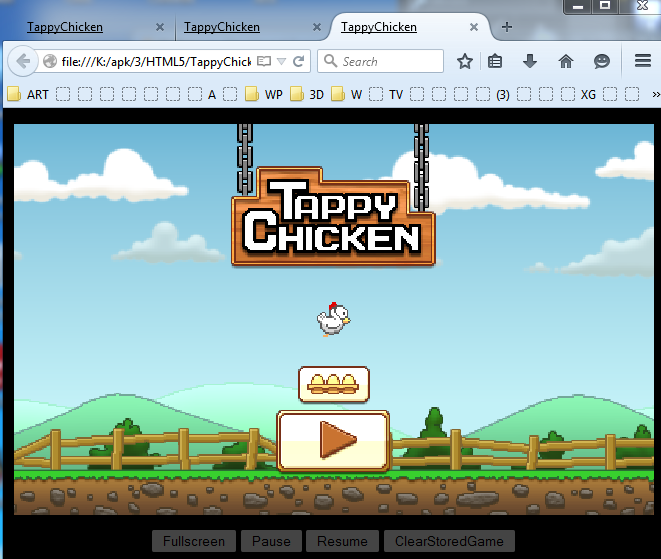
Task: Open the 3D bookmarks folder
Action: tap(307, 94)
